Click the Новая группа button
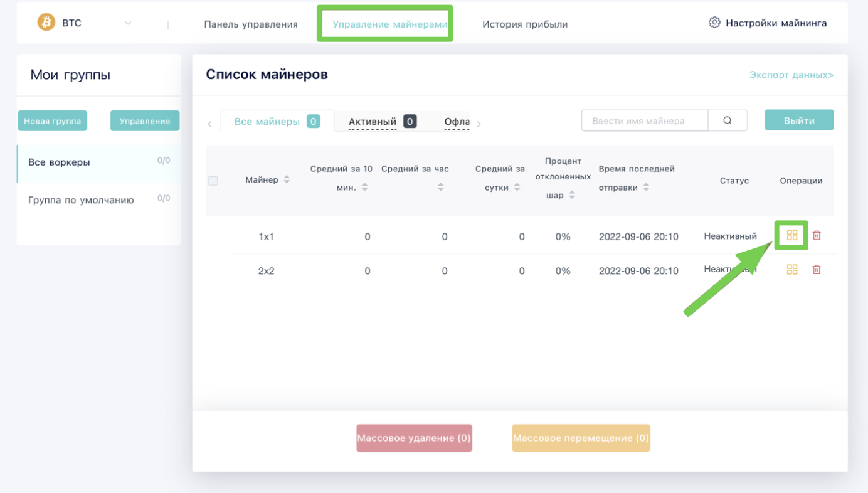The height and width of the screenshot is (493, 868). click(53, 121)
